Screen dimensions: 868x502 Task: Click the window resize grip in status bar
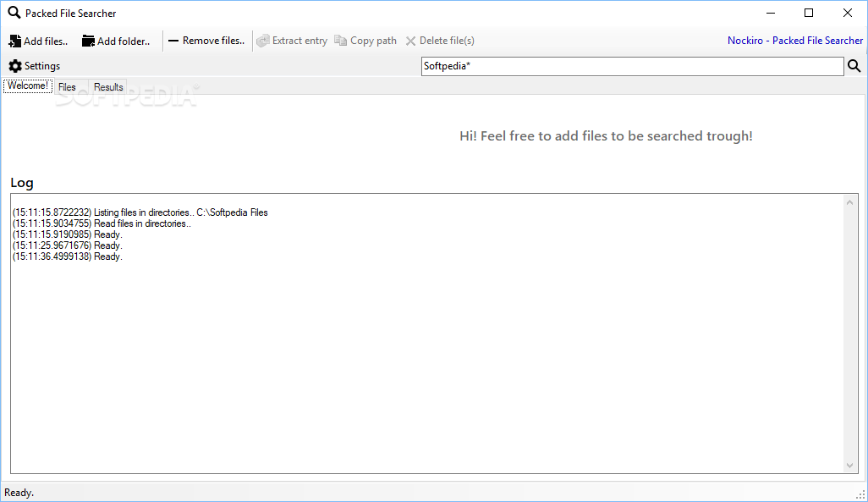point(860,494)
